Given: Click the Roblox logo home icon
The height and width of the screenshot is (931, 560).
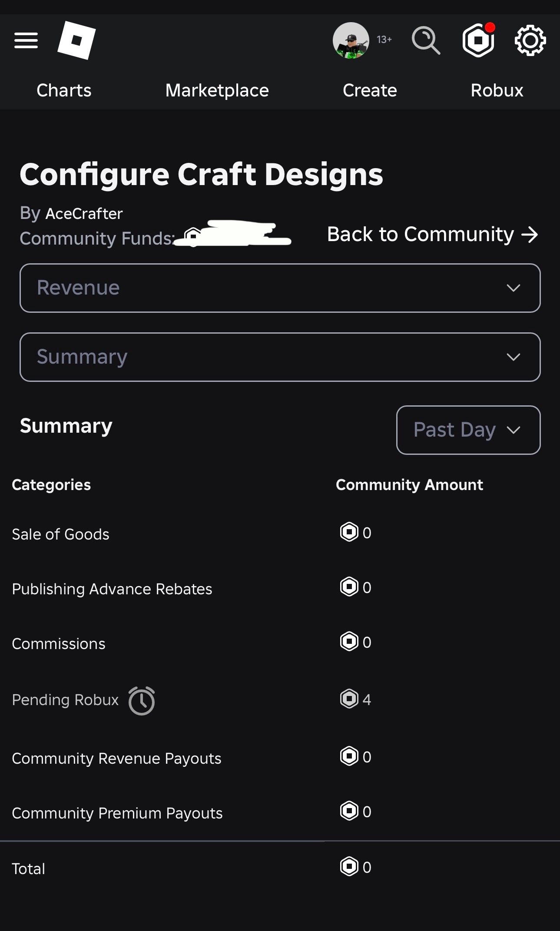Looking at the screenshot, I should click(76, 40).
